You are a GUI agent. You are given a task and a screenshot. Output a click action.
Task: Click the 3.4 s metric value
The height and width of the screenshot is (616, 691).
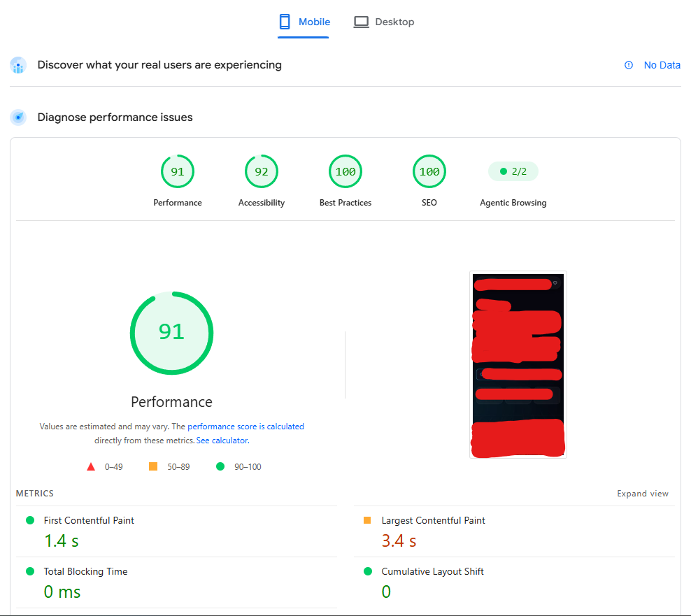399,541
